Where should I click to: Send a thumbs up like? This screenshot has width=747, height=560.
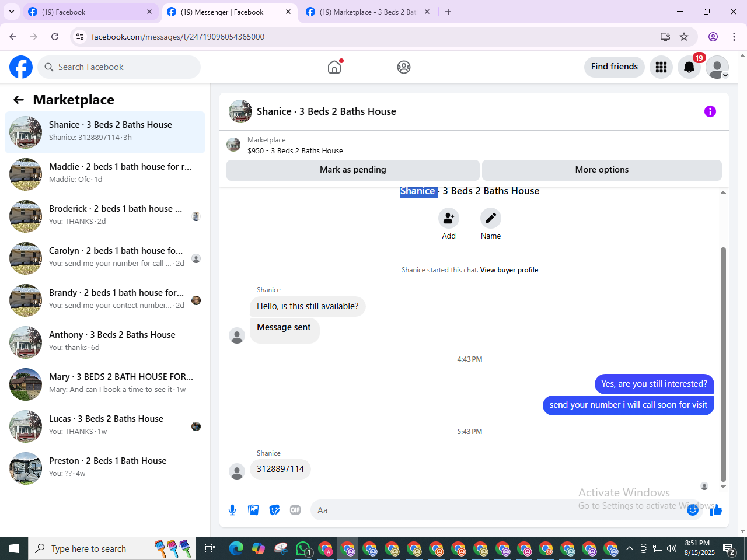(716, 510)
